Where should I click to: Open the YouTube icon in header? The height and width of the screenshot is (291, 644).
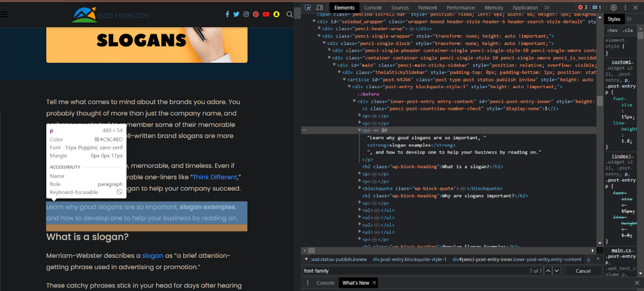(x=266, y=15)
